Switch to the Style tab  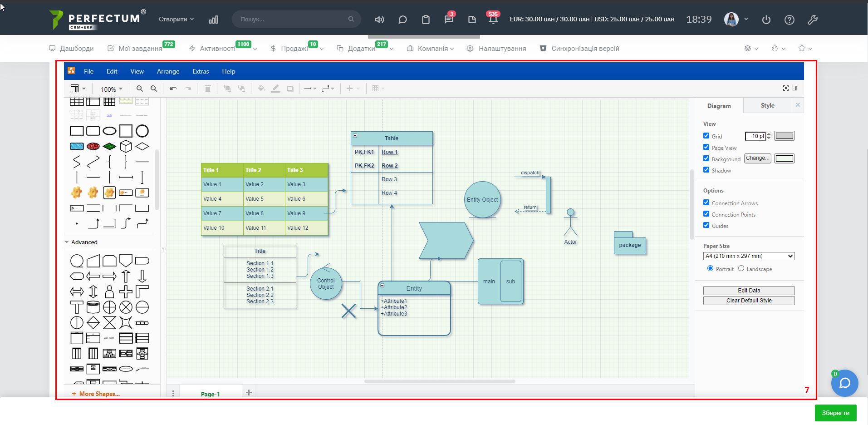click(768, 105)
